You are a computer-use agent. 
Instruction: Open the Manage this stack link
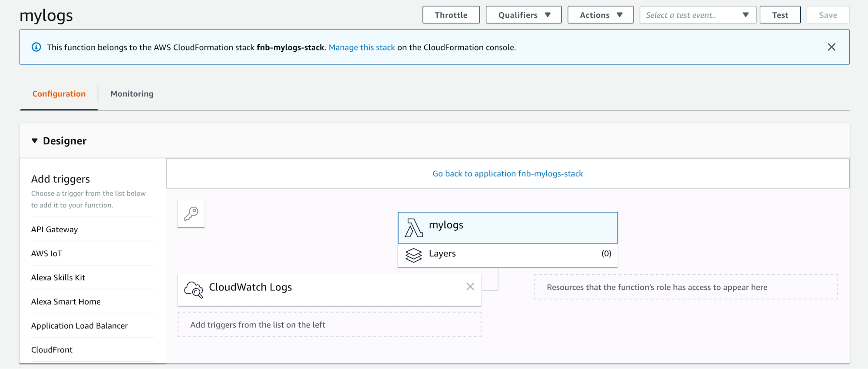[x=362, y=47]
